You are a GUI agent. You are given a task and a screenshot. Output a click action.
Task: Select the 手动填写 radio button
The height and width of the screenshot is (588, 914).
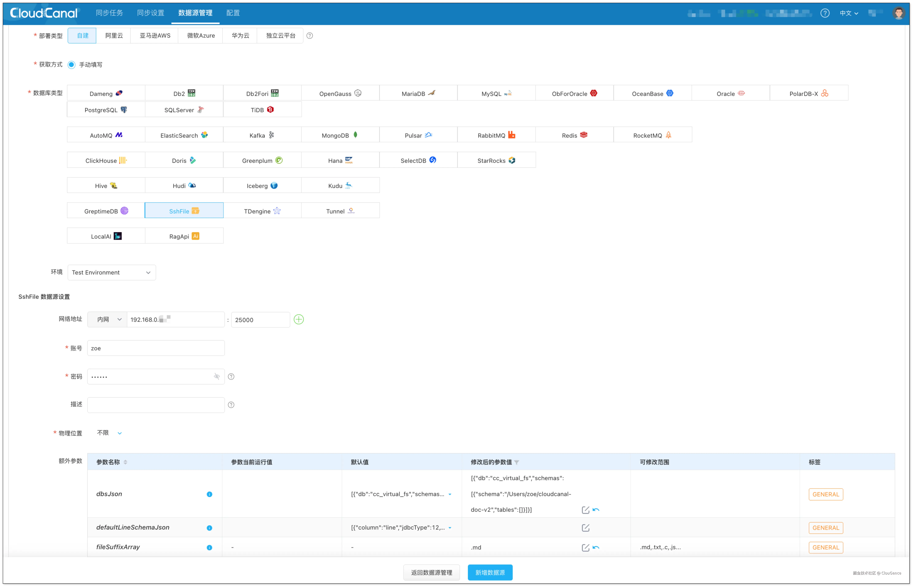click(x=71, y=65)
